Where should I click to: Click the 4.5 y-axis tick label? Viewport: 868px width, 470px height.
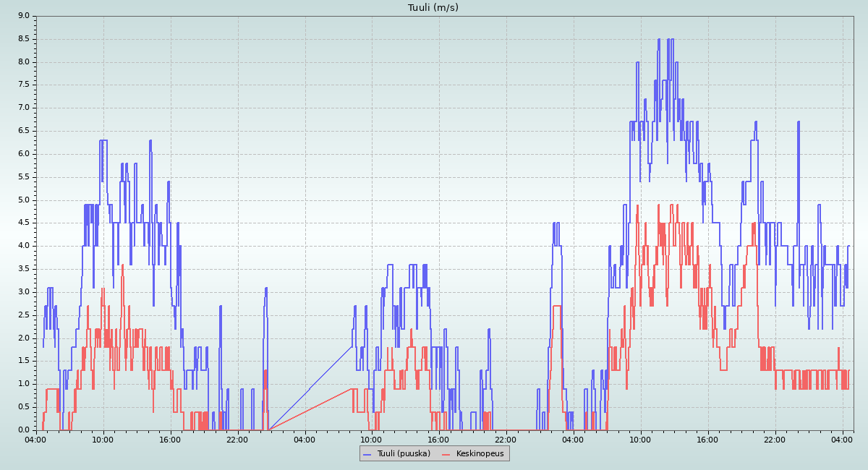point(23,223)
